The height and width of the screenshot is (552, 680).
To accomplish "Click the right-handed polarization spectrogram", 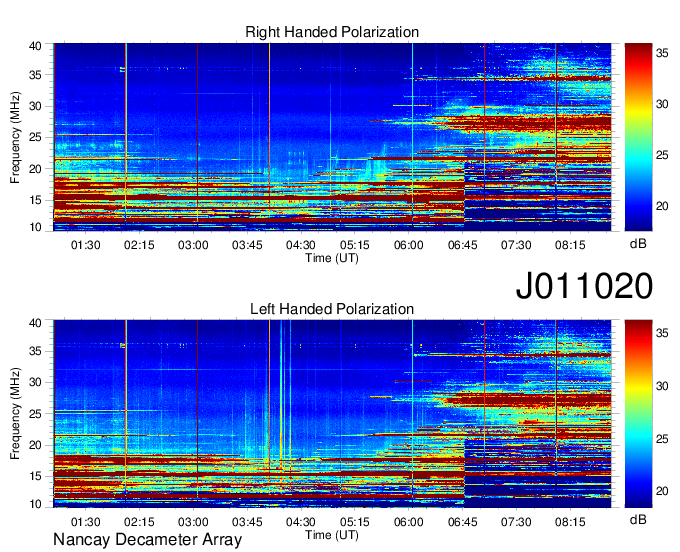I will point(332,137).
